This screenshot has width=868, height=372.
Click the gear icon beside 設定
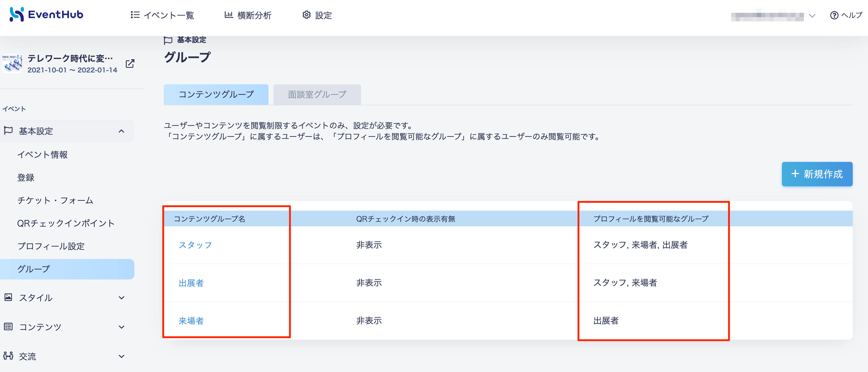coord(306,15)
